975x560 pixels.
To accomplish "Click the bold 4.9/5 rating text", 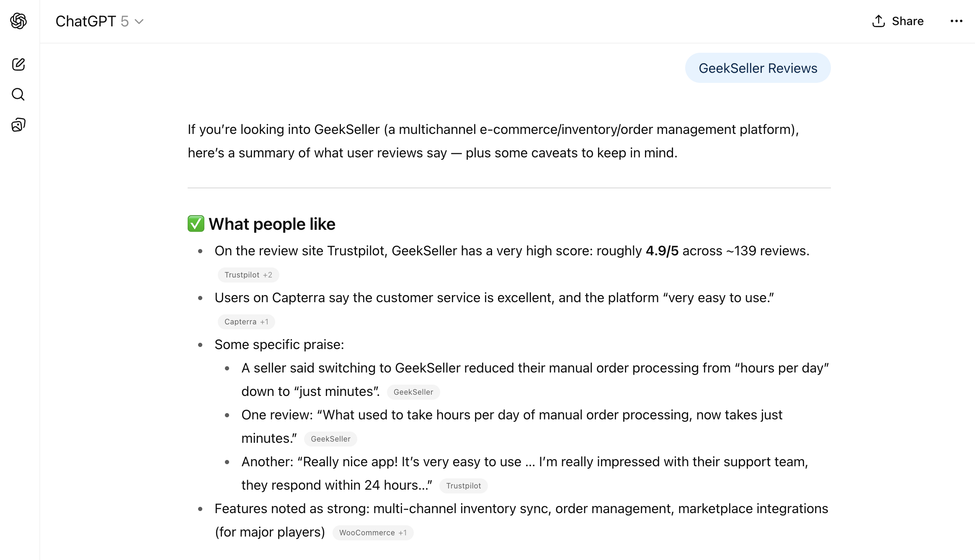I will 662,251.
